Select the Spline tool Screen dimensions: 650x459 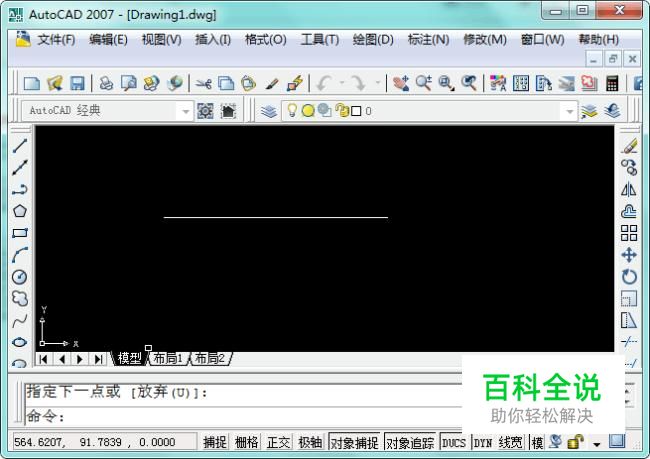click(19, 321)
